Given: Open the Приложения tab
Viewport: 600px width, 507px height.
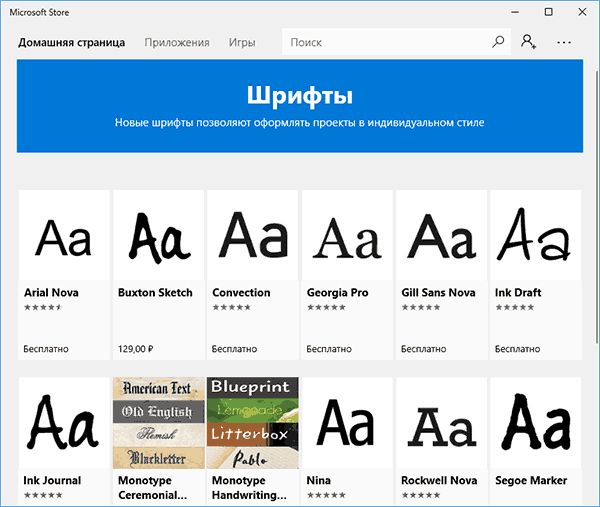Looking at the screenshot, I should (177, 42).
